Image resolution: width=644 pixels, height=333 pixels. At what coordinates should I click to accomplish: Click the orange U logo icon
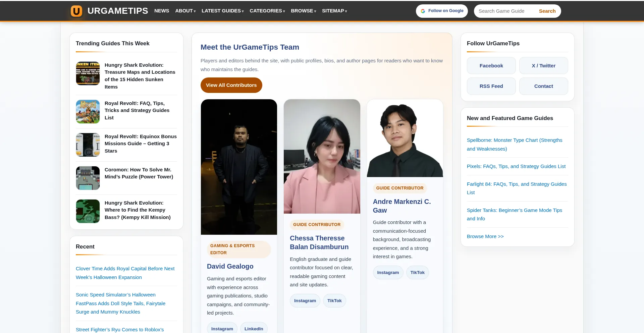point(76,11)
